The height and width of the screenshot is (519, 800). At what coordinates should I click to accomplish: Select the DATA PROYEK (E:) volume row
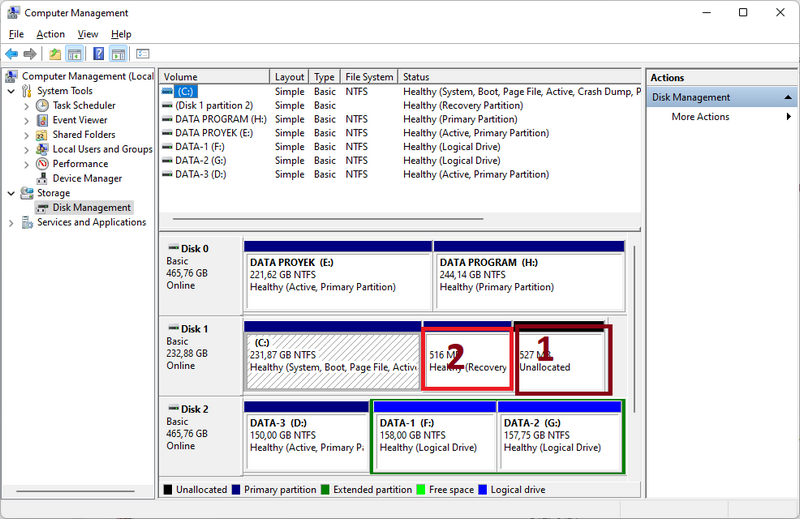[400, 133]
